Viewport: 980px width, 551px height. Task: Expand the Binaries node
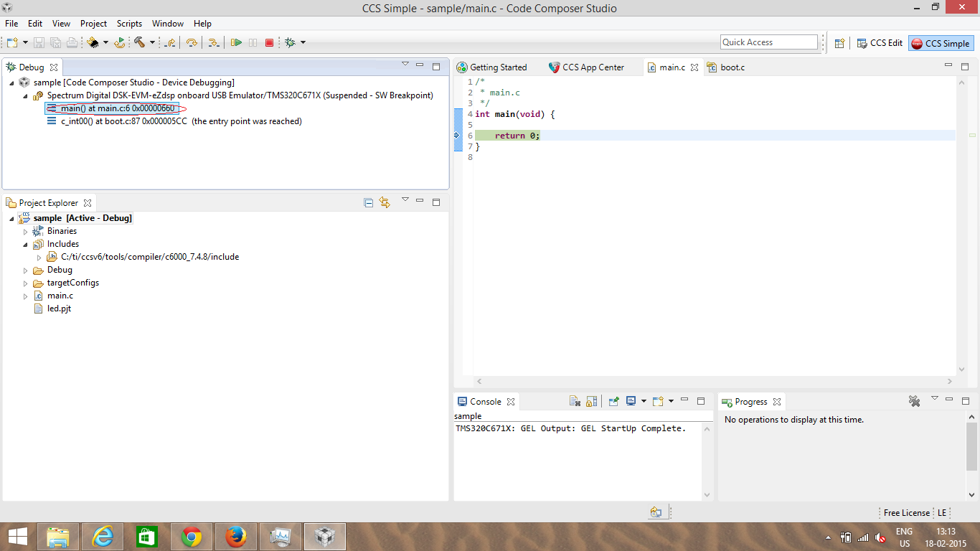point(26,231)
